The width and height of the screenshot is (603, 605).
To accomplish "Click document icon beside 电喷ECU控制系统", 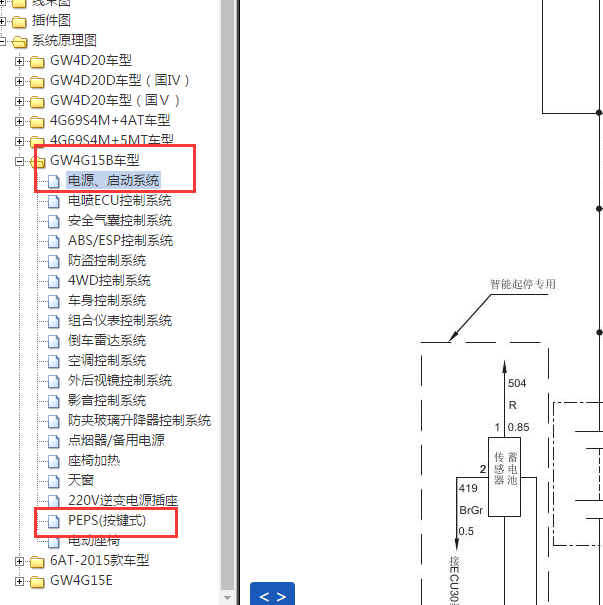I will 54,201.
